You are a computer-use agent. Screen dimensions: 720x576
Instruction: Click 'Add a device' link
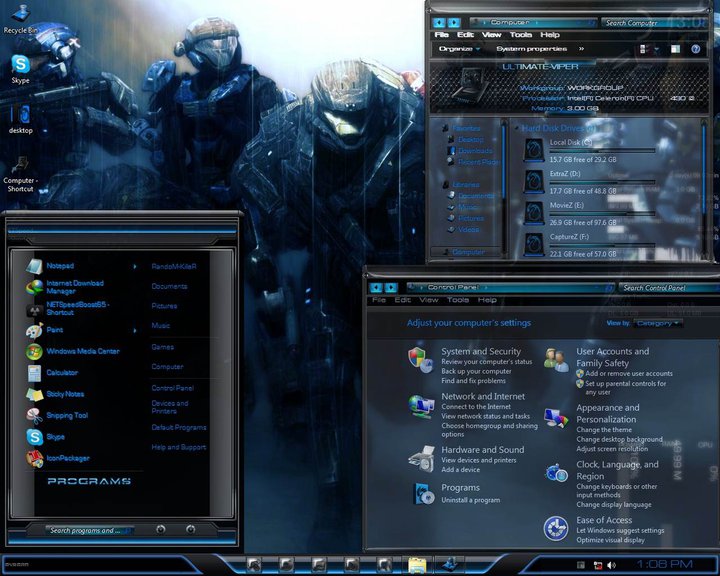[x=461, y=469]
